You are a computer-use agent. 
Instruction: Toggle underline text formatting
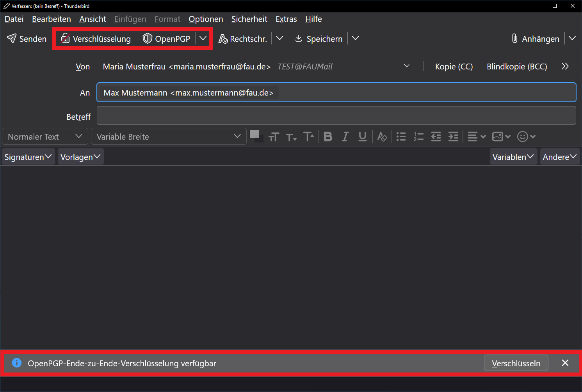[362, 137]
